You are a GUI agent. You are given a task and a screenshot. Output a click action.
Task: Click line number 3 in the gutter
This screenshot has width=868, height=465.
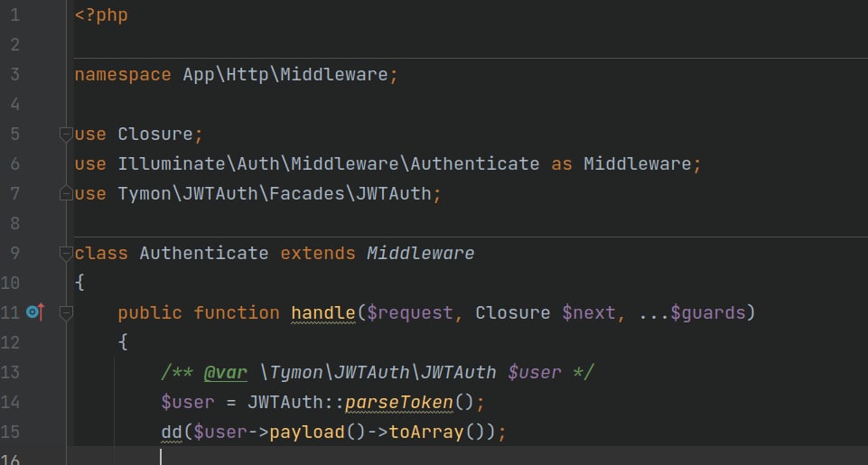14,74
